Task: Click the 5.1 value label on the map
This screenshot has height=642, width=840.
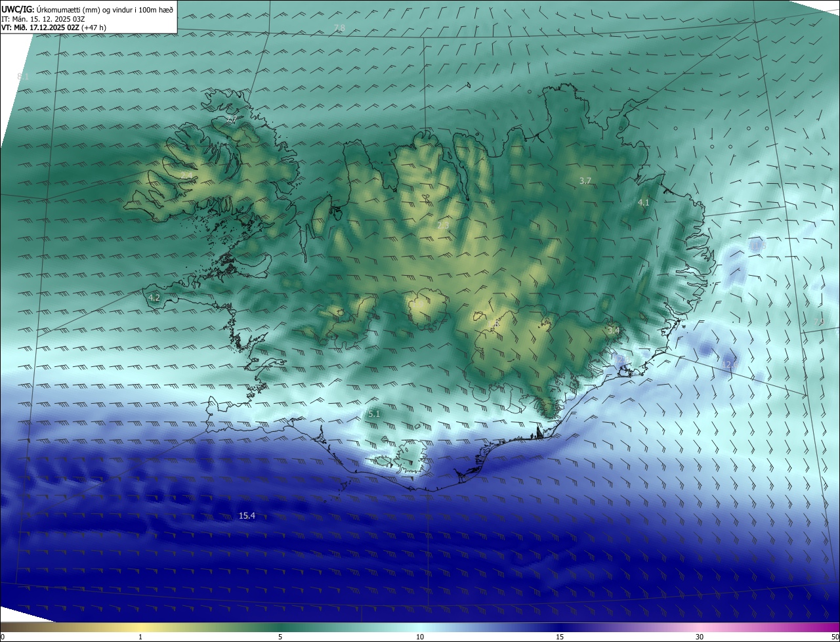Action: coord(374,414)
